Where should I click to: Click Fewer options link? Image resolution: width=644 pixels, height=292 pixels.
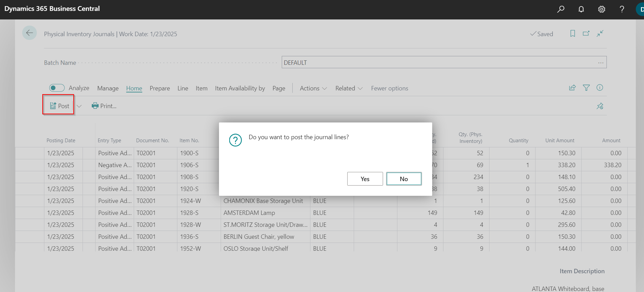(390, 88)
